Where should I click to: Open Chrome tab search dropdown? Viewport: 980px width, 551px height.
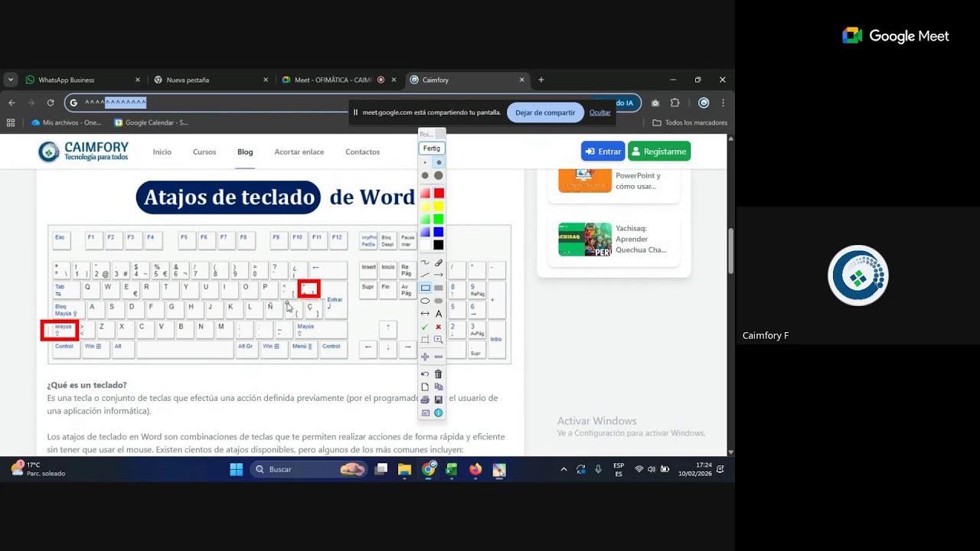10,80
